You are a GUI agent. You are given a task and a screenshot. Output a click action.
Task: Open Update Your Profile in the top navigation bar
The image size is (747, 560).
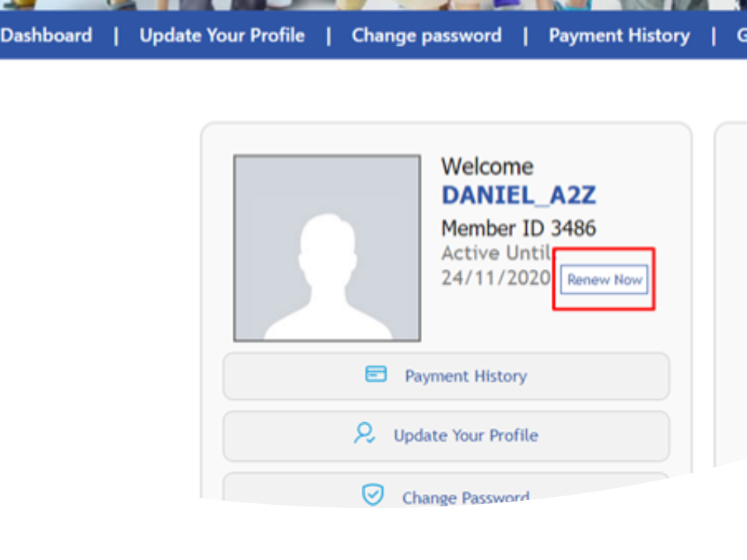pyautogui.click(x=222, y=36)
